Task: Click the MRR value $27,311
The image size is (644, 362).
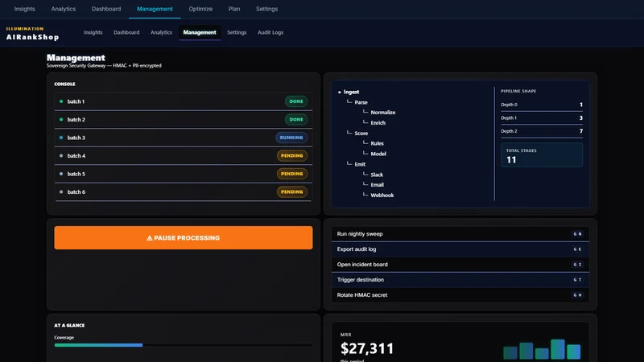Action: tap(367, 348)
